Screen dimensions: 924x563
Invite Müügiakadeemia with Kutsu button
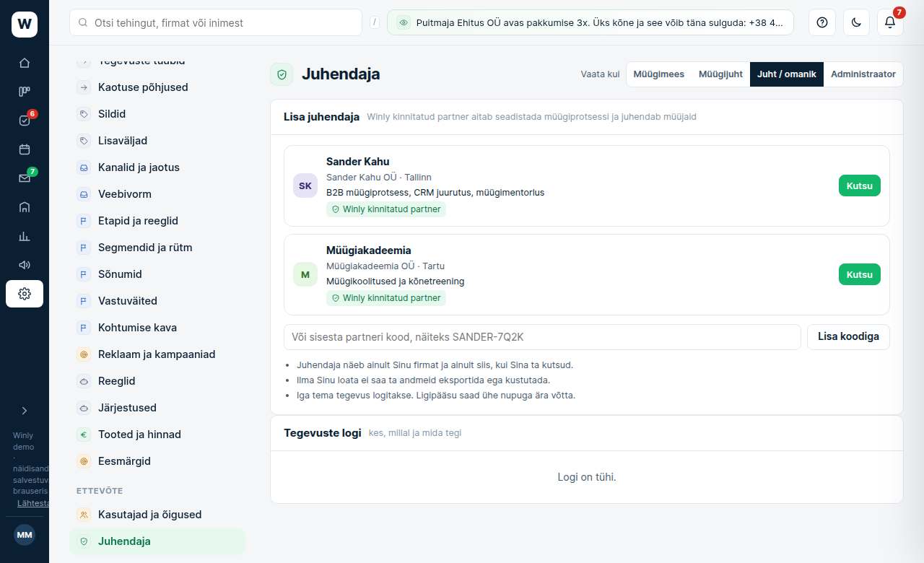point(860,274)
